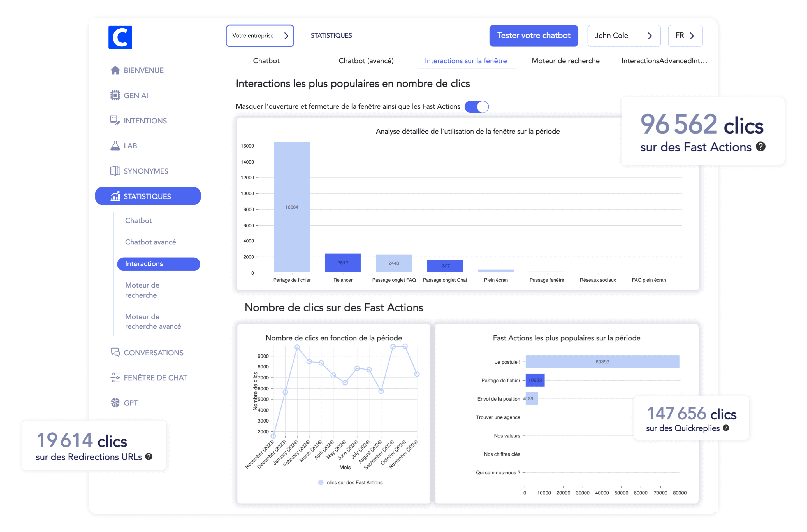Open Chatbot avancé in Statistiques submenu
Screen dimensions: 807x532
pos(150,242)
